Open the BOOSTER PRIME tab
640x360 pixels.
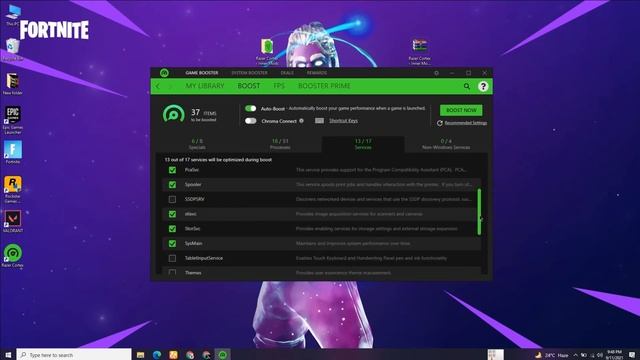[x=324, y=86]
